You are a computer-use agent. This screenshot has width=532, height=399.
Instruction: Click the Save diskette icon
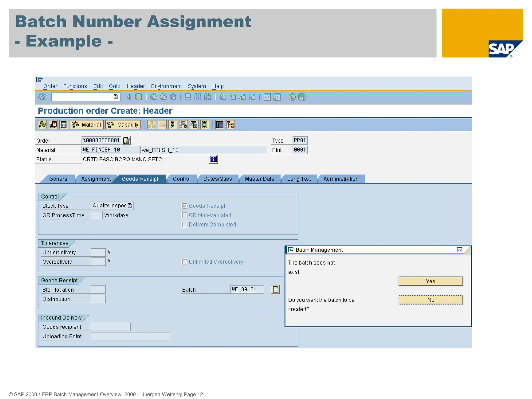point(138,97)
